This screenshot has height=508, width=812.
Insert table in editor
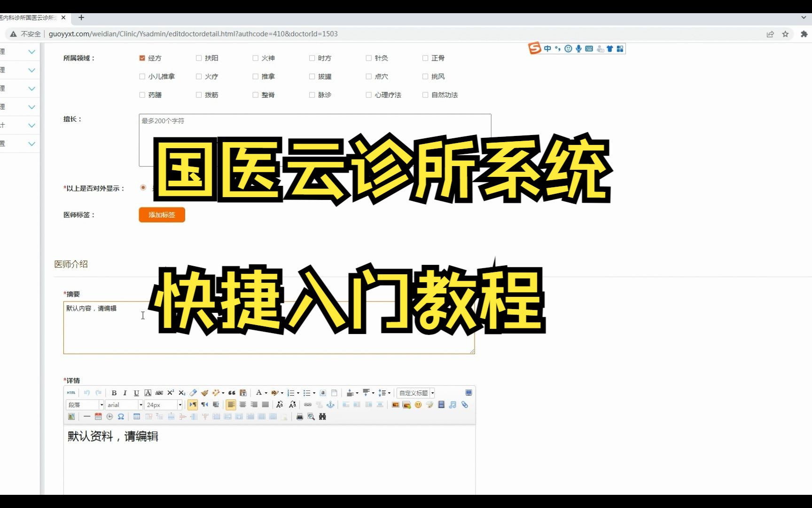pos(137,416)
